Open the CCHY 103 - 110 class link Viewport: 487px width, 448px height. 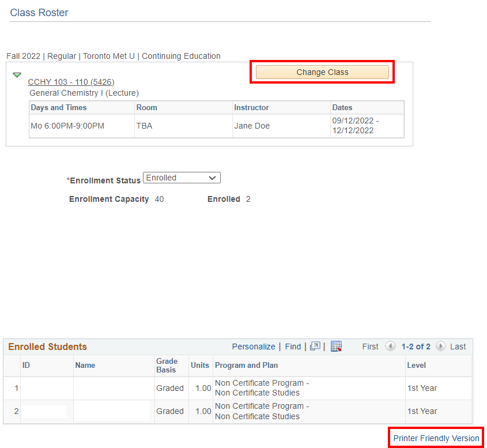71,82
